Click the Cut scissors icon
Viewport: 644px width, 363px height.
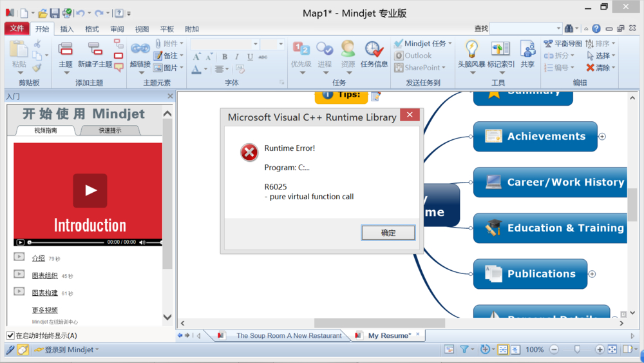pyautogui.click(x=37, y=44)
